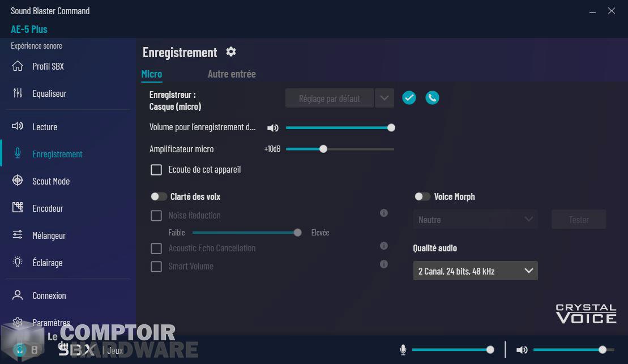Image resolution: width=628 pixels, height=364 pixels.
Task: Toggle the Voice Morph switch
Action: pyautogui.click(x=422, y=196)
